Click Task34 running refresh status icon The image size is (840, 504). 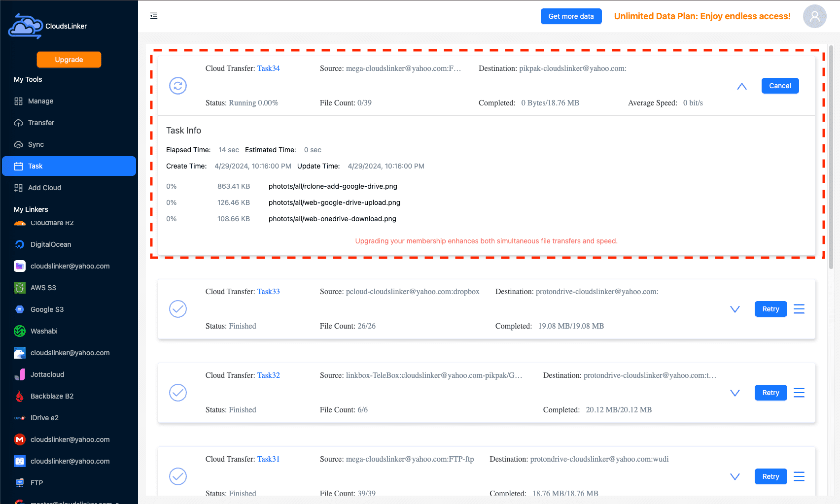(178, 86)
